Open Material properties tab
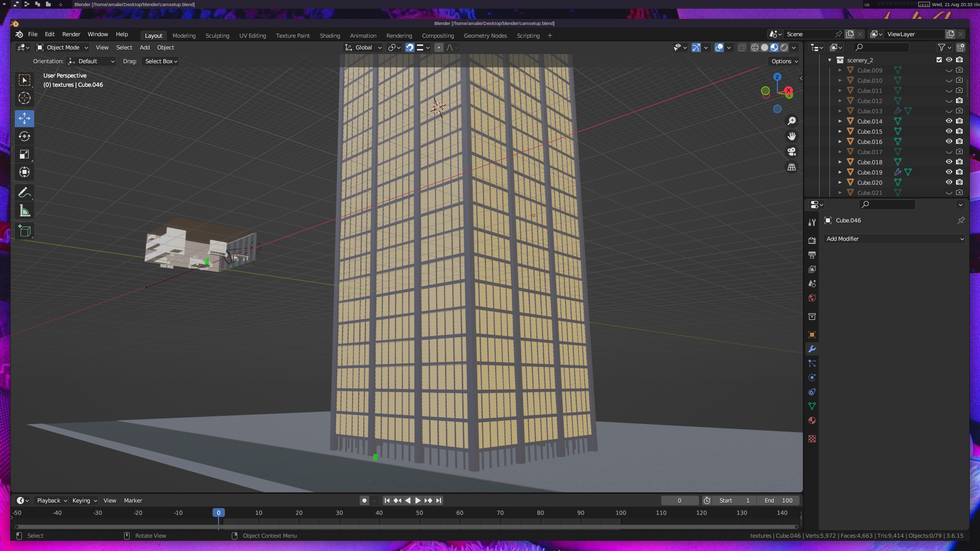 coord(812,420)
